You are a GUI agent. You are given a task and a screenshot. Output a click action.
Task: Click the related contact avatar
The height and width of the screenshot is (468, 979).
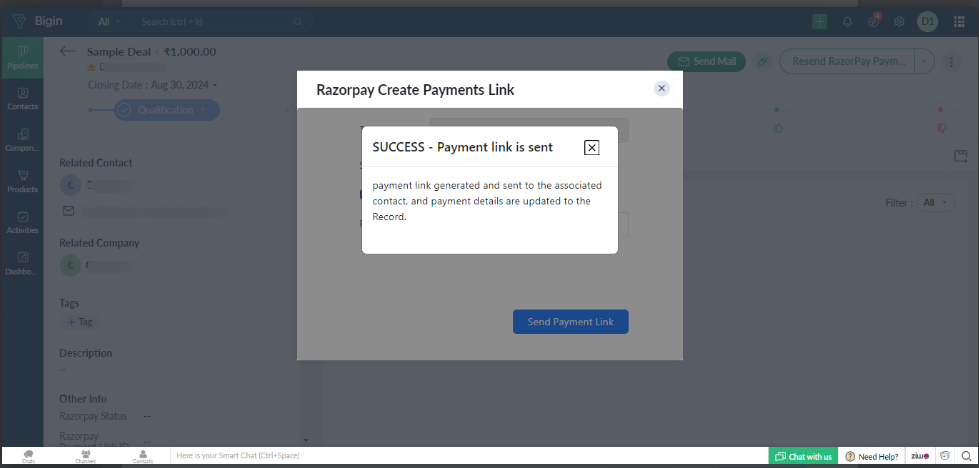tap(70, 185)
